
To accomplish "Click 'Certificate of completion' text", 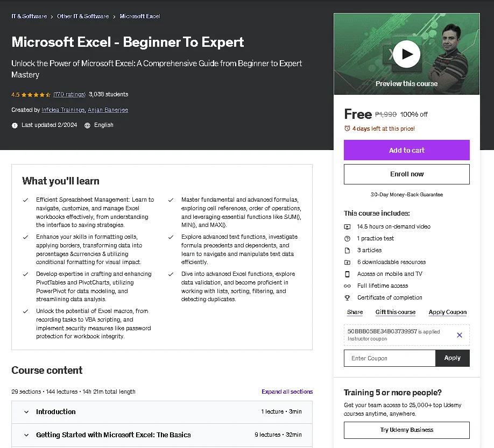I will (x=390, y=298).
